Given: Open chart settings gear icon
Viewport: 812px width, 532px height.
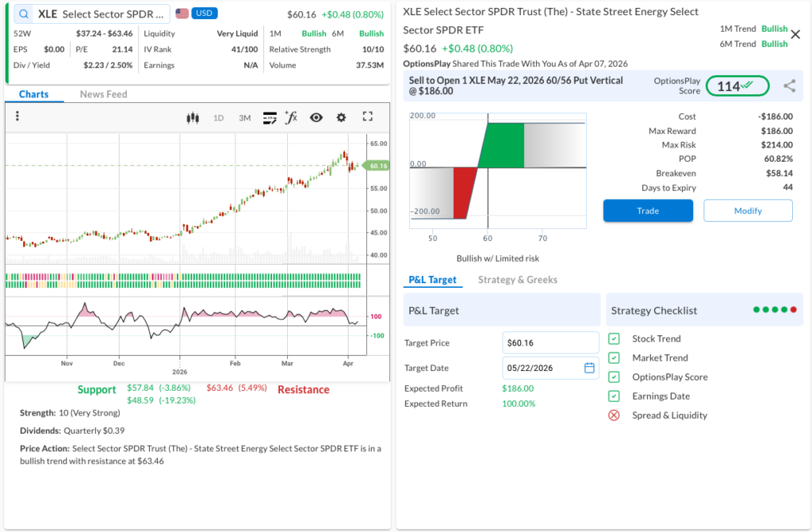Looking at the screenshot, I should pos(342,117).
